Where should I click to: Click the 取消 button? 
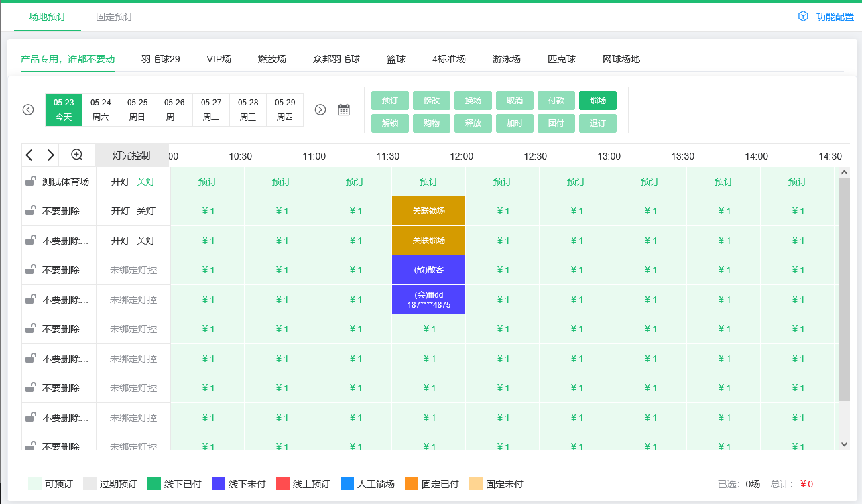tap(515, 101)
